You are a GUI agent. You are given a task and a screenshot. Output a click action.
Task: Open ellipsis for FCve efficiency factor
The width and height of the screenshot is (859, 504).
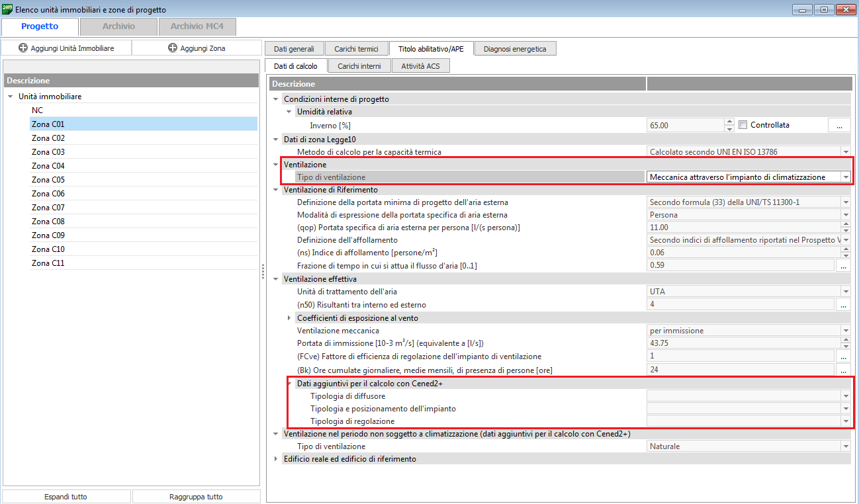(x=842, y=357)
